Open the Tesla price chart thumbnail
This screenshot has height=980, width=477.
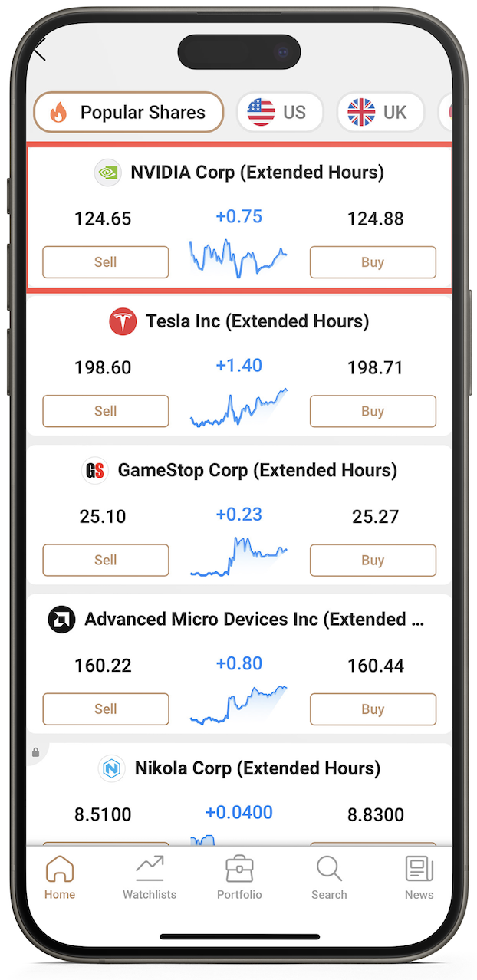tap(238, 408)
